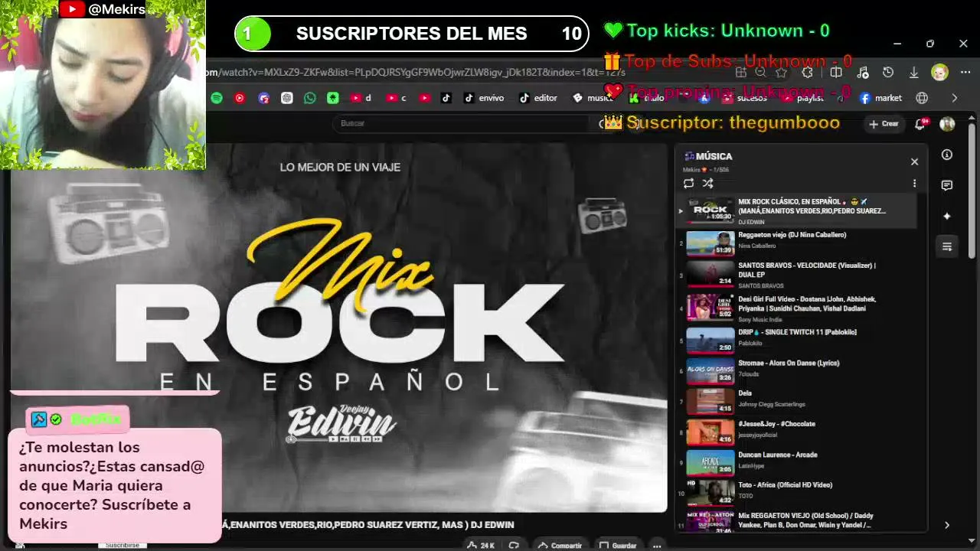
Task: Open more actions menu beside Guardar
Action: (657, 546)
